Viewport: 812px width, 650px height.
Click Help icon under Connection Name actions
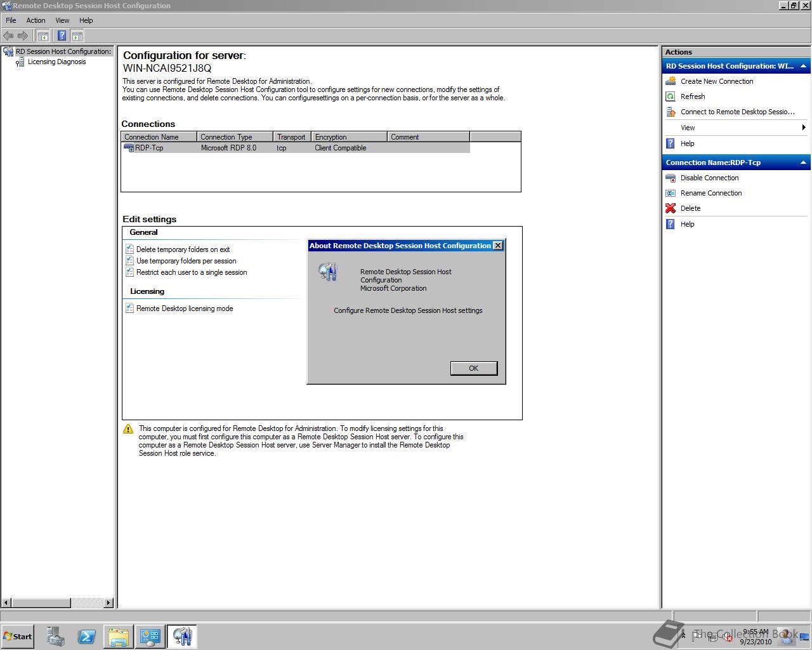(671, 224)
